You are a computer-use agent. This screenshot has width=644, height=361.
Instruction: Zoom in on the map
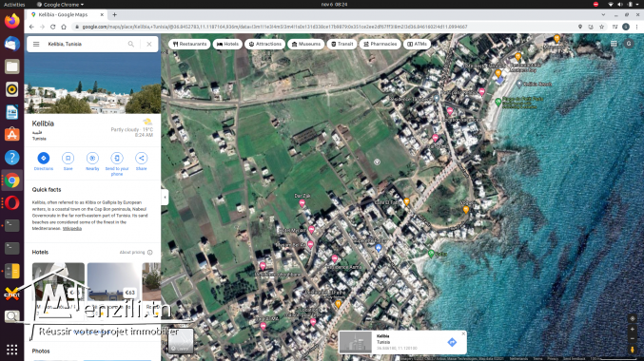click(x=632, y=329)
